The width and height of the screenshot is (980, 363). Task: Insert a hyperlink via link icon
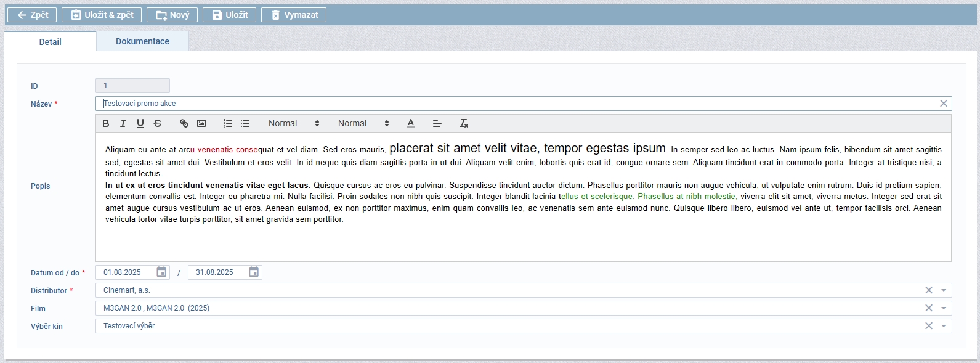[x=184, y=123]
